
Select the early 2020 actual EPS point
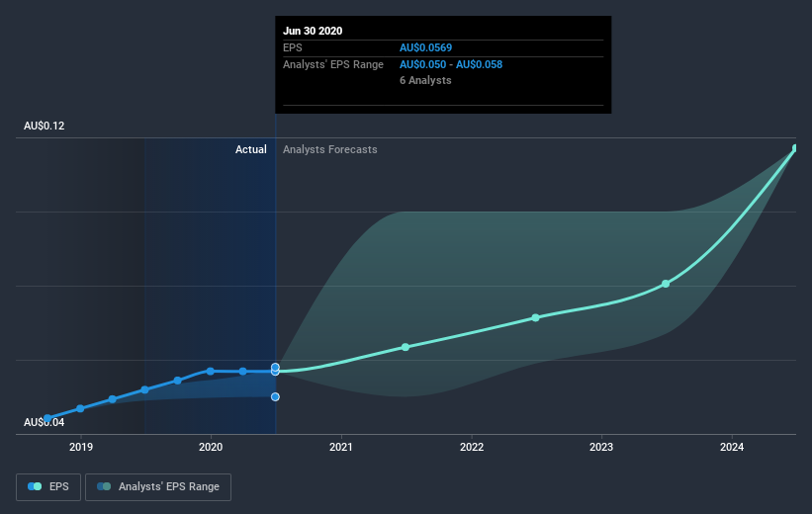[211, 371]
